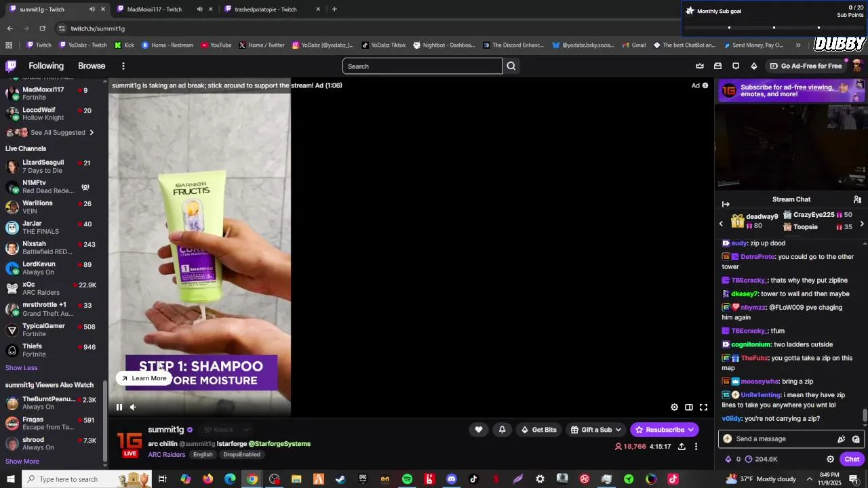
Task: Select the DropsEnabled tag
Action: point(241,455)
